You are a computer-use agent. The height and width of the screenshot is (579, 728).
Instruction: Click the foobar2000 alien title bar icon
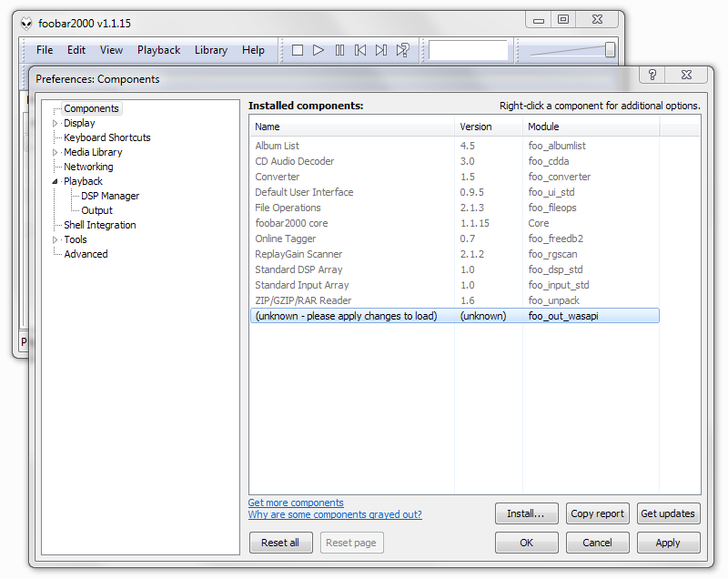[x=25, y=22]
